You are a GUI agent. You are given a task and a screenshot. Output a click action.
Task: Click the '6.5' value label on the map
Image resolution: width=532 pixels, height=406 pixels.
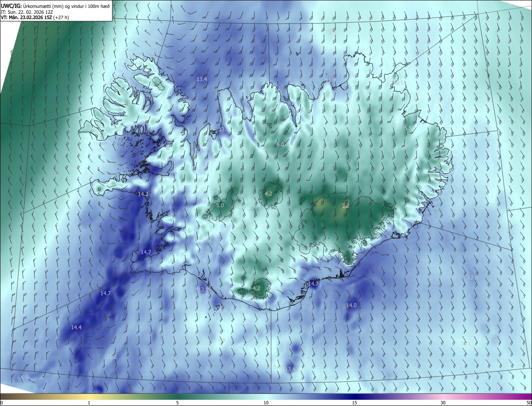pos(408,128)
